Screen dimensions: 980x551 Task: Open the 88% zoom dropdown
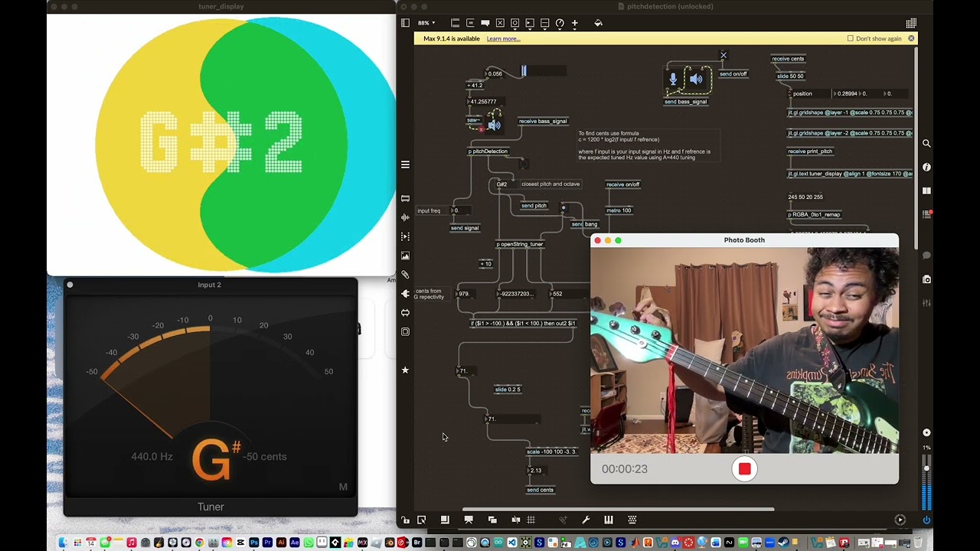click(x=426, y=23)
